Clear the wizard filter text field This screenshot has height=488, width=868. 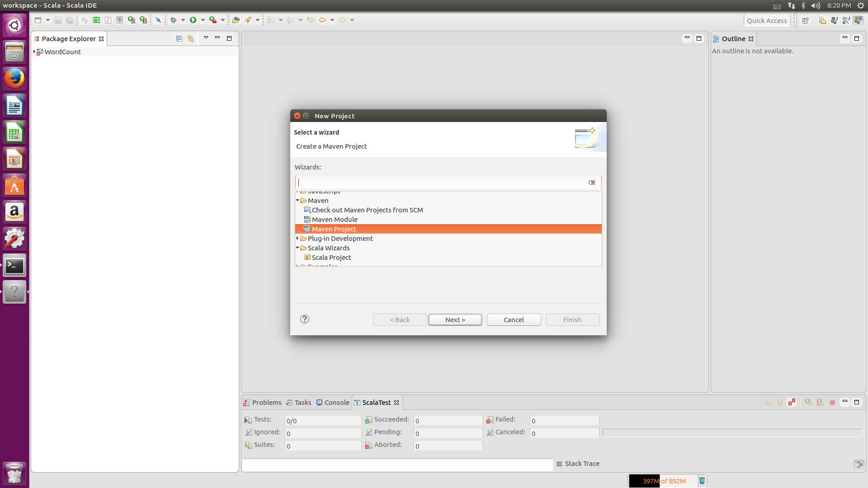click(591, 183)
